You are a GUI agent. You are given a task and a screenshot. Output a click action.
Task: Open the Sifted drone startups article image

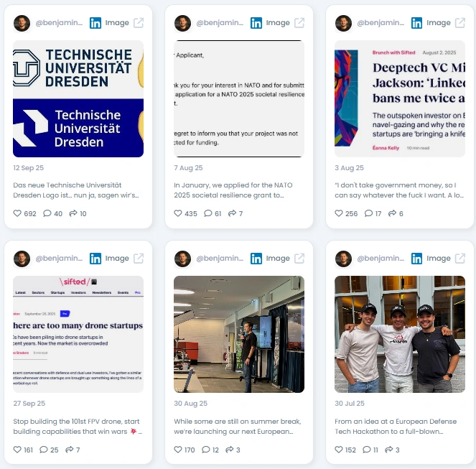(78, 334)
